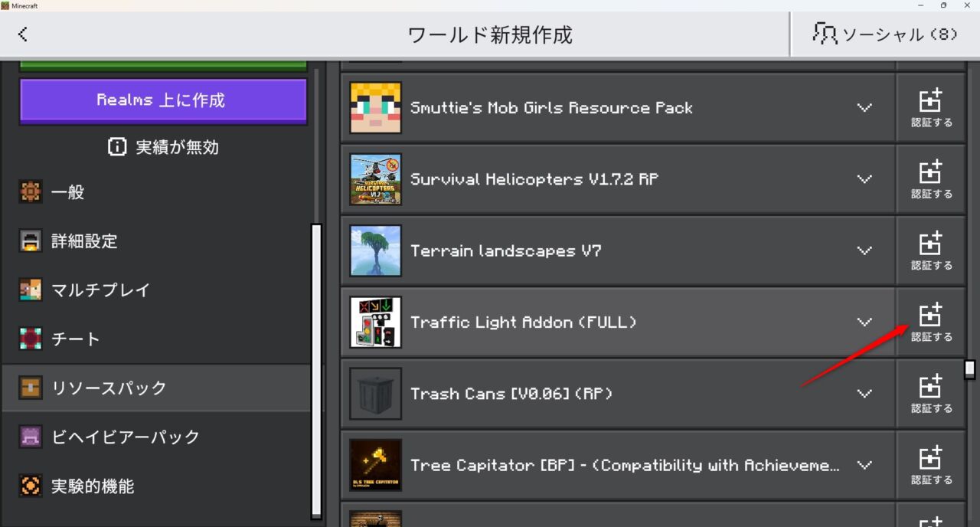This screenshot has height=527, width=980.
Task: Open the 実験的機能 tab
Action: point(156,486)
